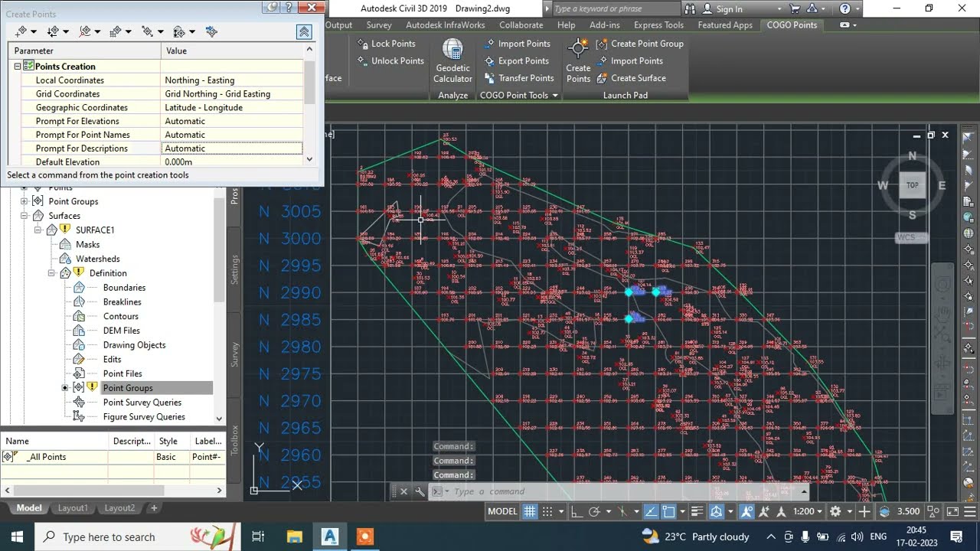Click TOP face on the ViewCube
Viewport: 980px width, 551px height.
point(913,185)
